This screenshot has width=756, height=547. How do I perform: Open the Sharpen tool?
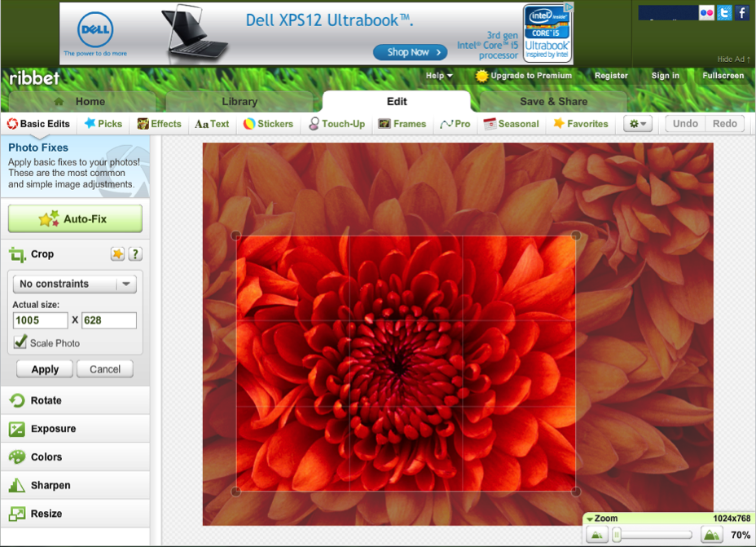(x=50, y=485)
